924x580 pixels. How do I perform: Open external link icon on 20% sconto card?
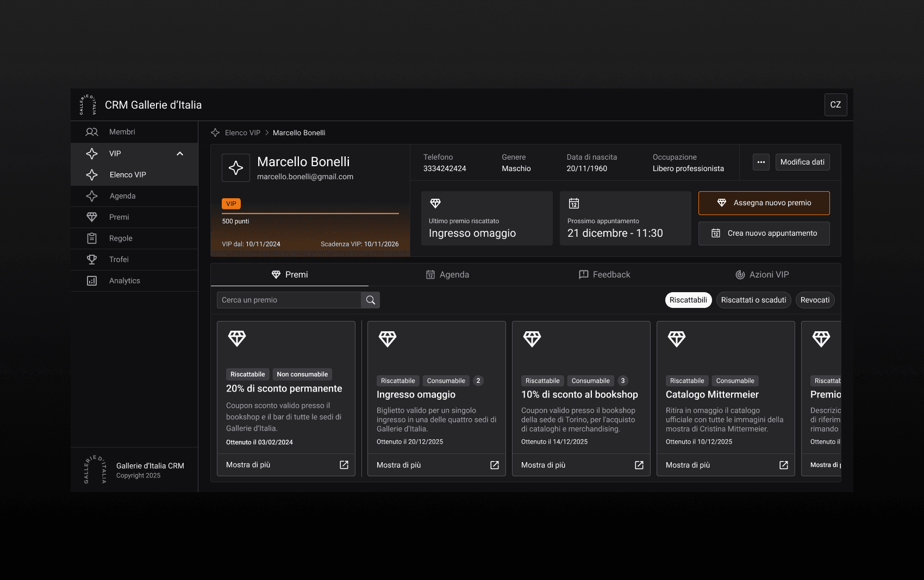pyautogui.click(x=344, y=465)
